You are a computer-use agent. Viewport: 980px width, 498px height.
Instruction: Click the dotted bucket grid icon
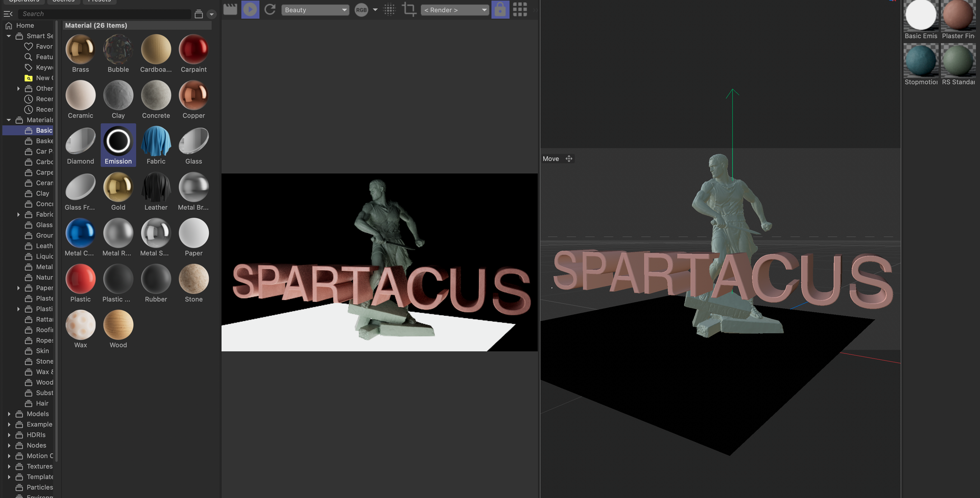390,9
